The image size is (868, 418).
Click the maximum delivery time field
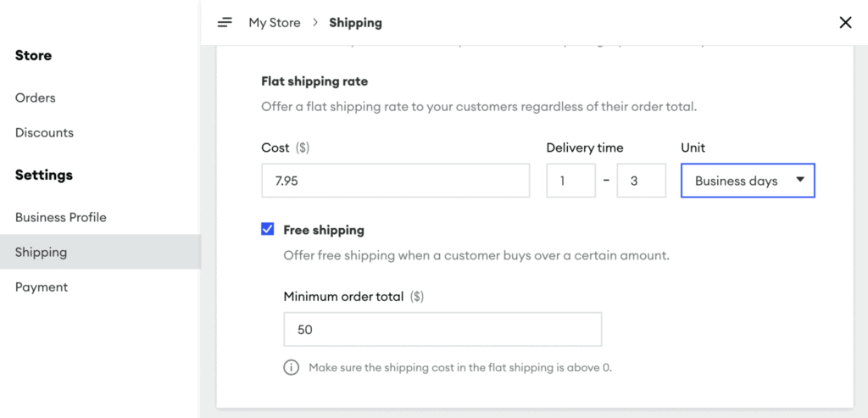click(641, 181)
